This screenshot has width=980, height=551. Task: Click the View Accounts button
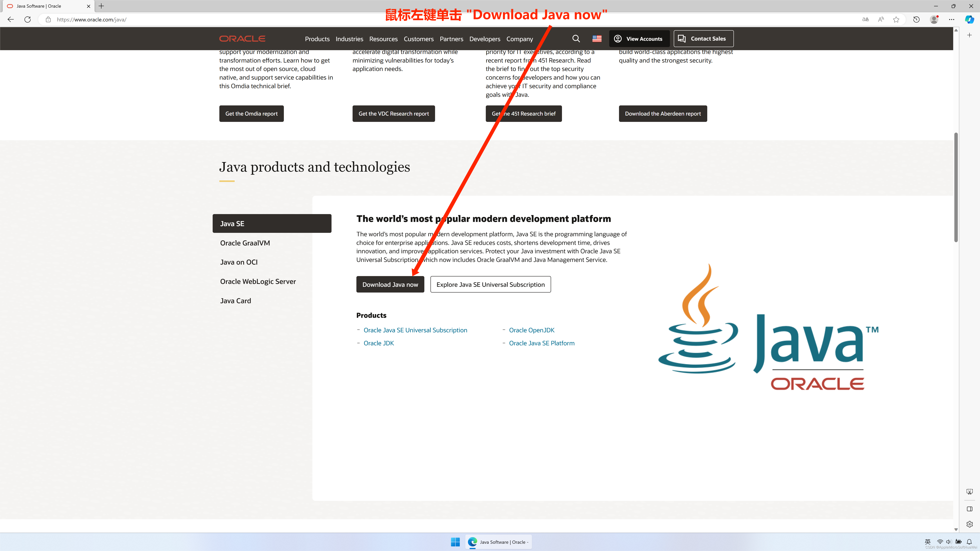pyautogui.click(x=639, y=38)
